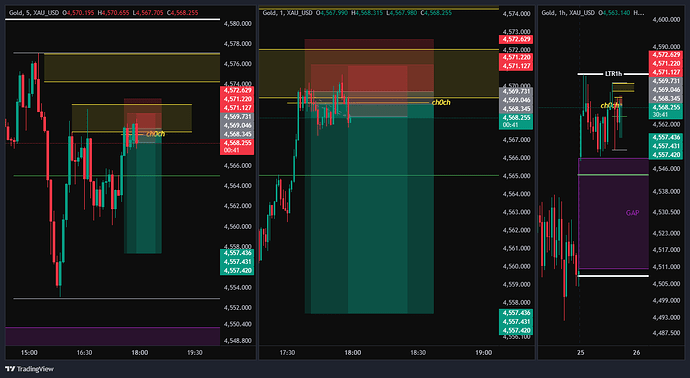Click red 4,571.127 price label on 1-minute chart

coord(516,66)
